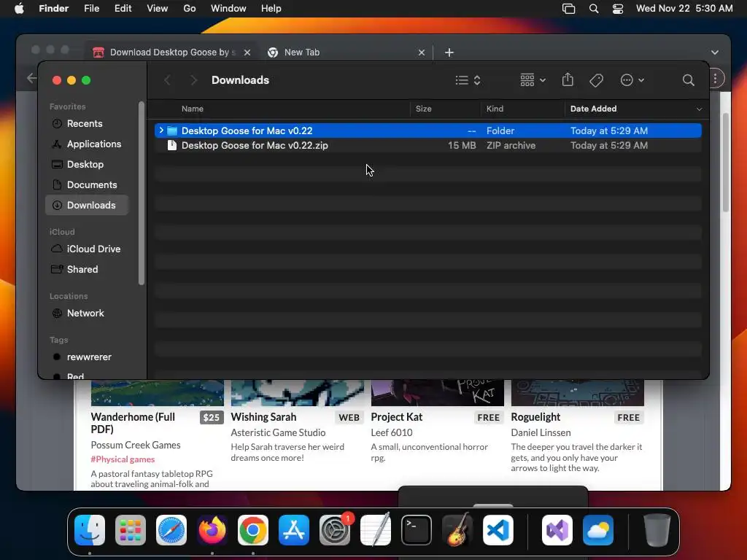Select Downloads in the Finder sidebar
The height and width of the screenshot is (560, 747).
point(87,205)
